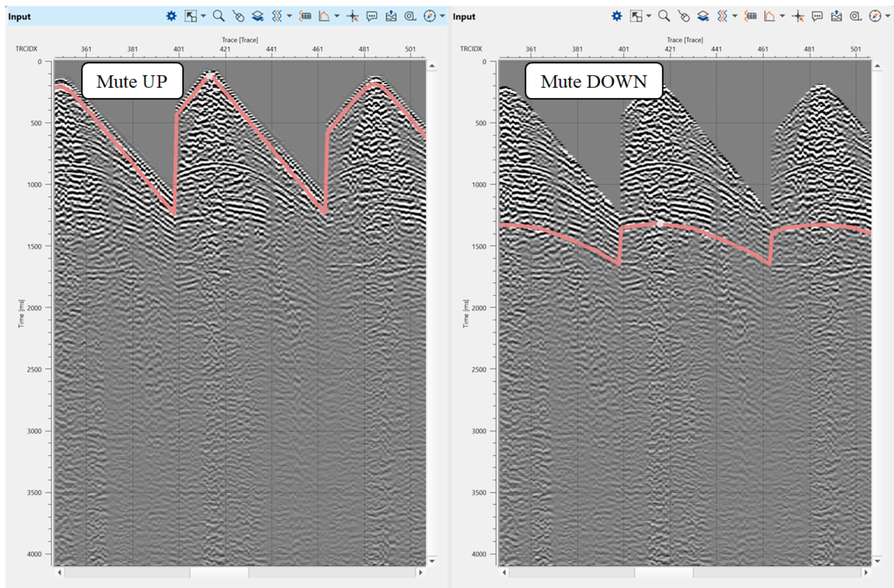Click the left panel's Input title
The image size is (894, 588).
pos(20,17)
